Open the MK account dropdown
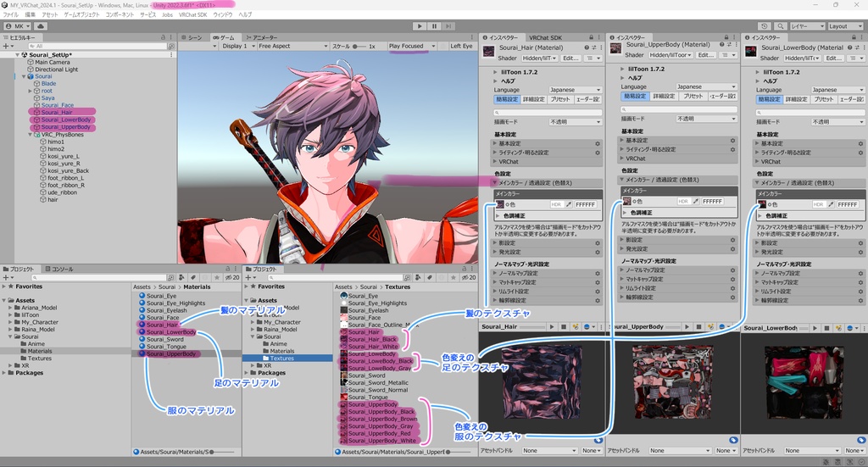 click(18, 26)
